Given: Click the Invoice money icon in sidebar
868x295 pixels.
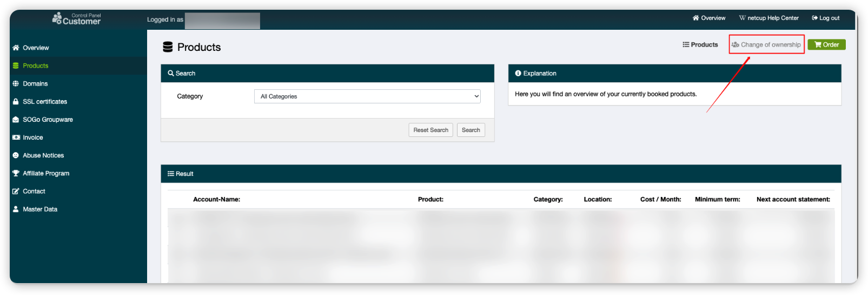Looking at the screenshot, I should (16, 137).
